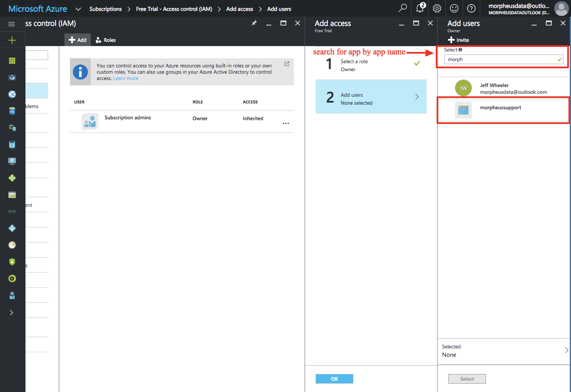
Task: Click the Select button in Add users
Action: 467,379
